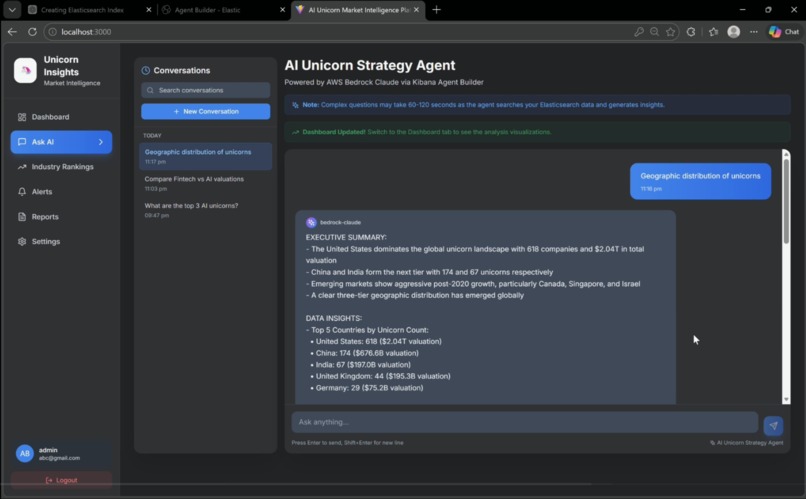Click the Unicorn Insights logo icon
Screen dimensions: 806x499
click(25, 70)
